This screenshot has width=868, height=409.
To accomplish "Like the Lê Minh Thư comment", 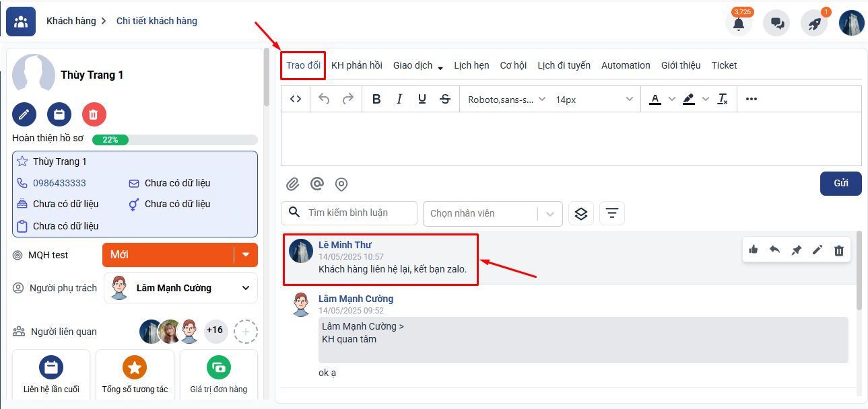I will [754, 250].
